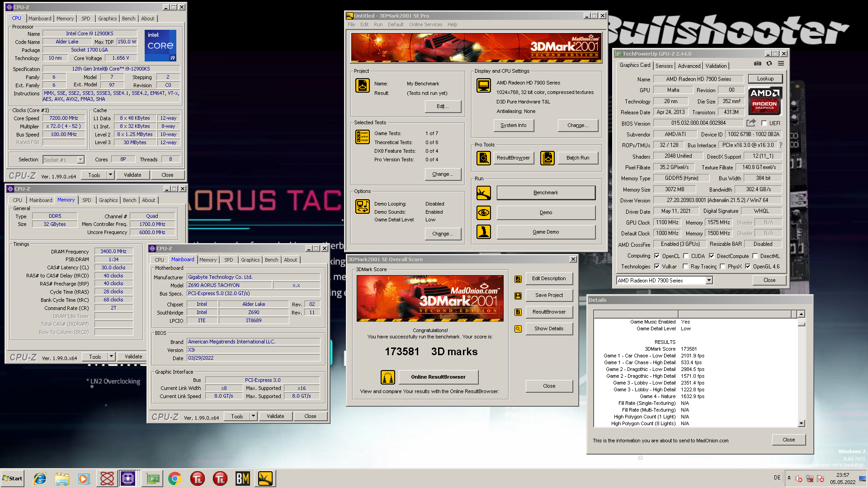Open the Advanced tab in GPU-Z
This screenshot has height=488, width=868.
pos(689,66)
